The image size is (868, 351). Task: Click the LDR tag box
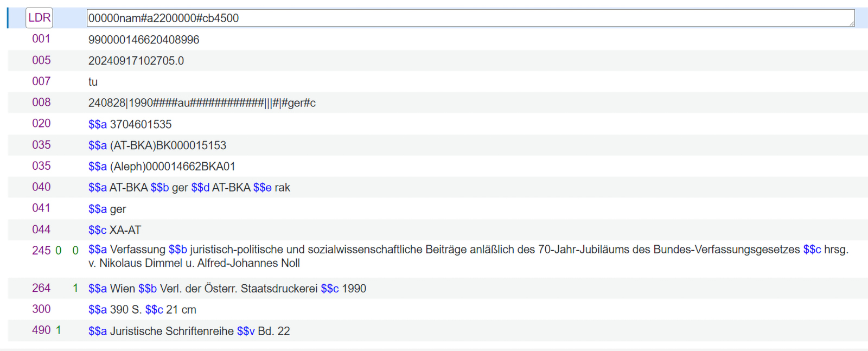coord(39,18)
